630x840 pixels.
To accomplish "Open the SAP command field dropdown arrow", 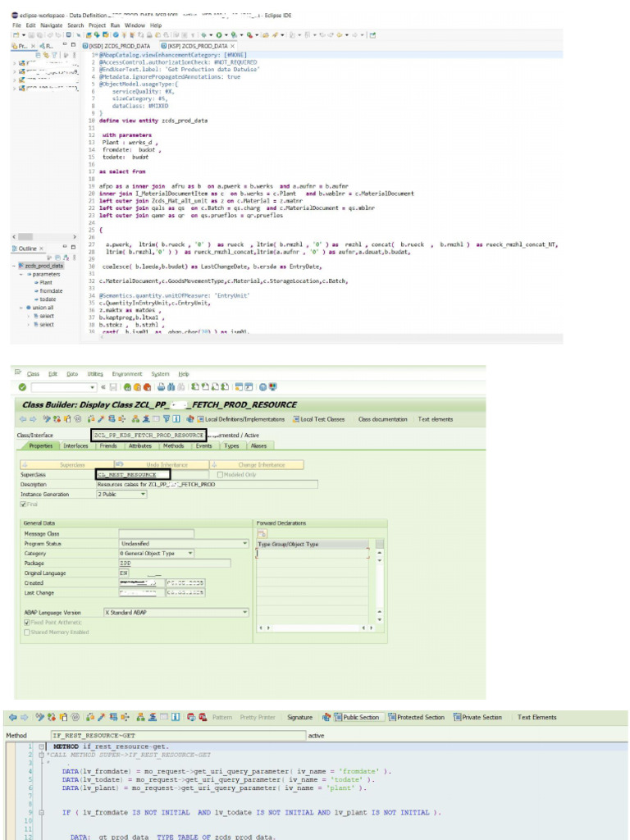I will click(92, 387).
